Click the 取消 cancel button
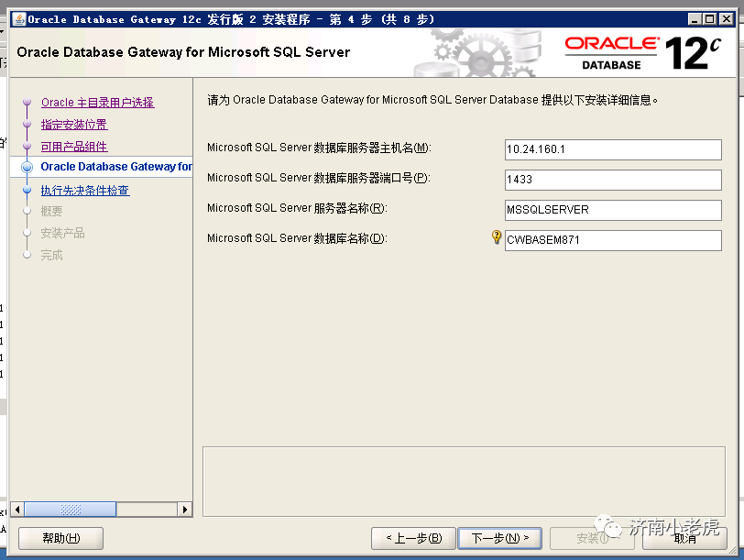 (684, 538)
